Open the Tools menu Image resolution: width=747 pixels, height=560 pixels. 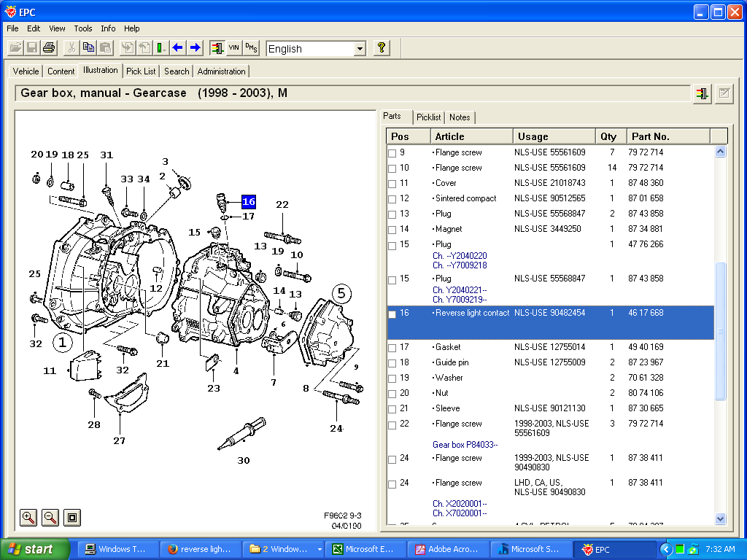click(82, 28)
